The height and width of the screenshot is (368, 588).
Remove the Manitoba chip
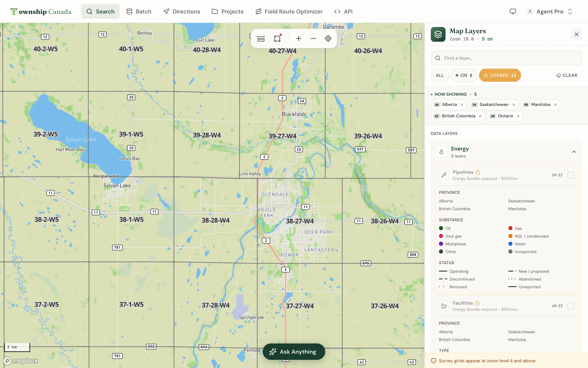555,105
